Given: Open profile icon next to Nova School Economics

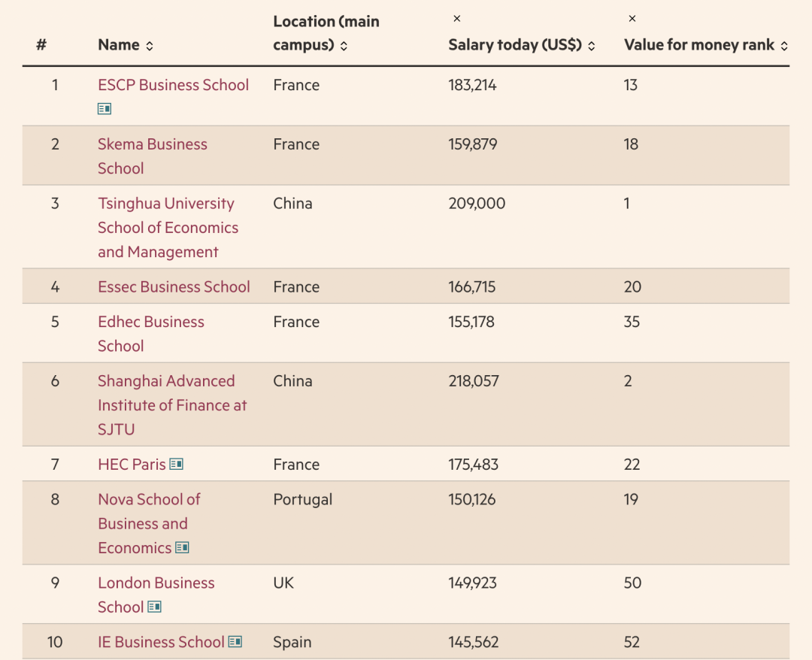Looking at the screenshot, I should pos(182,547).
